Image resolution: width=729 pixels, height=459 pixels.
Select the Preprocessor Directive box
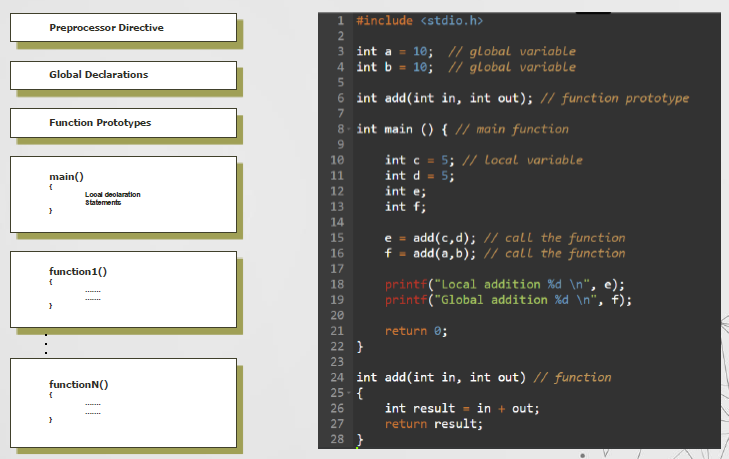pyautogui.click(x=124, y=28)
